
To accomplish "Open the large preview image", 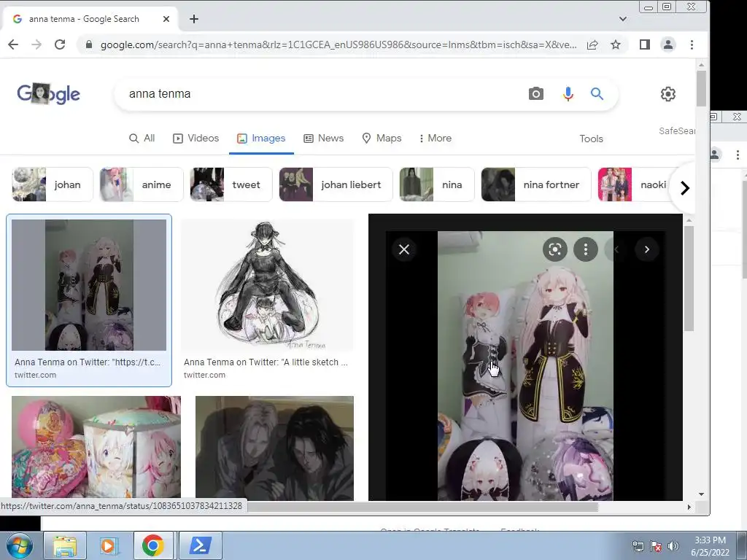I will tap(525, 366).
